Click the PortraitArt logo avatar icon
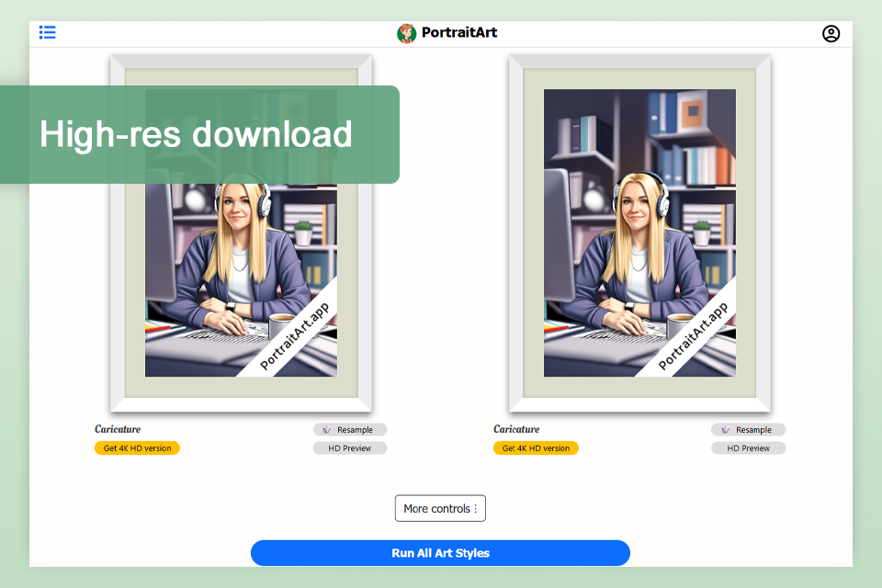 [407, 33]
